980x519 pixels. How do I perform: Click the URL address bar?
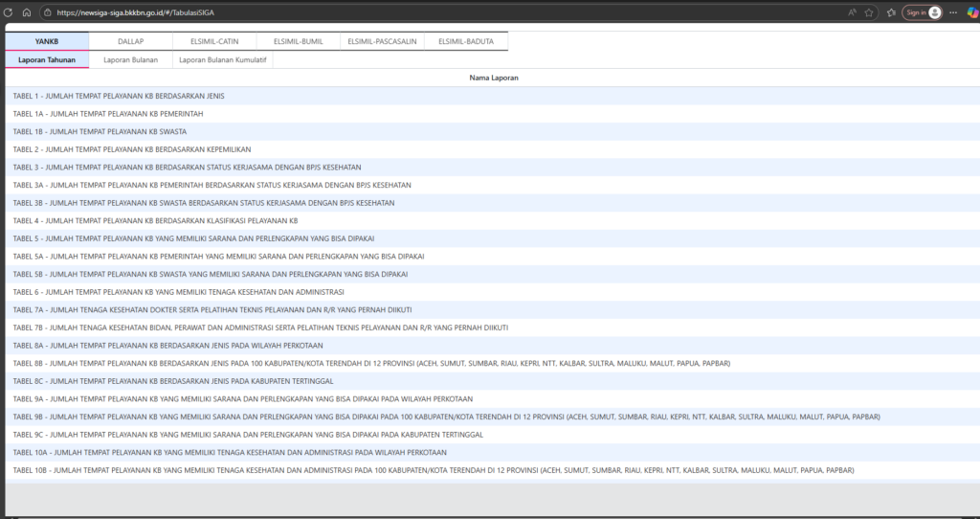click(x=383, y=12)
